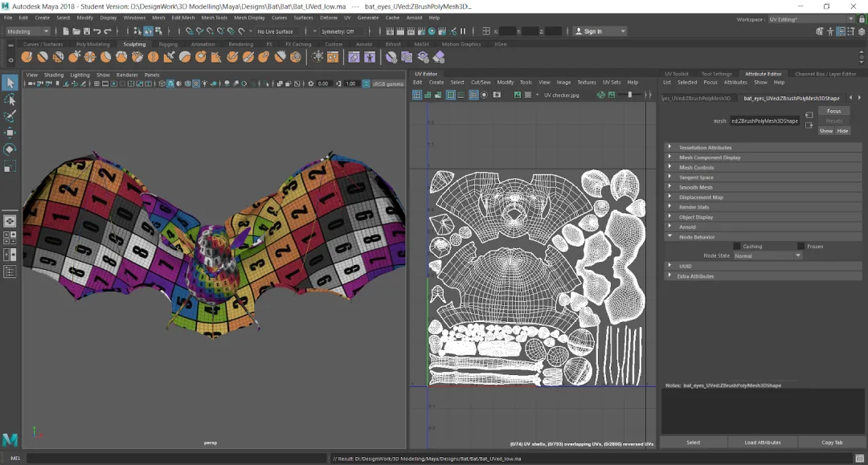Toggle the Caching checkbox
Viewport: 868px width, 465px height.
click(x=737, y=246)
